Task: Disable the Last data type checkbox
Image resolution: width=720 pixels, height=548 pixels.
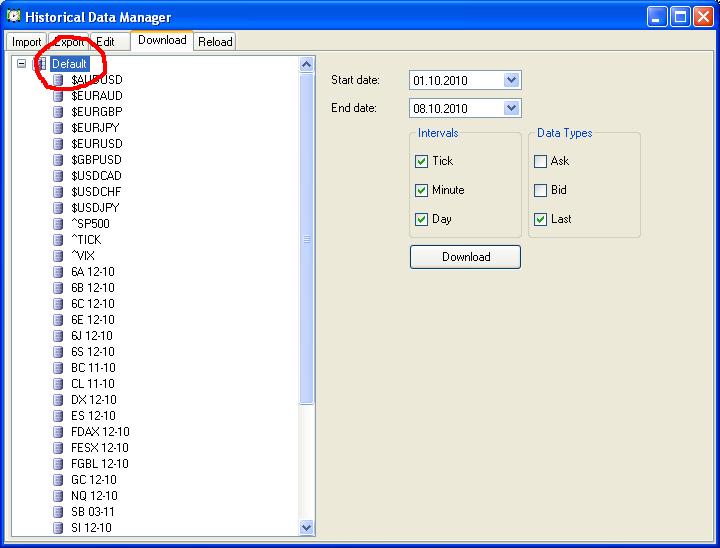Action: coord(540,219)
